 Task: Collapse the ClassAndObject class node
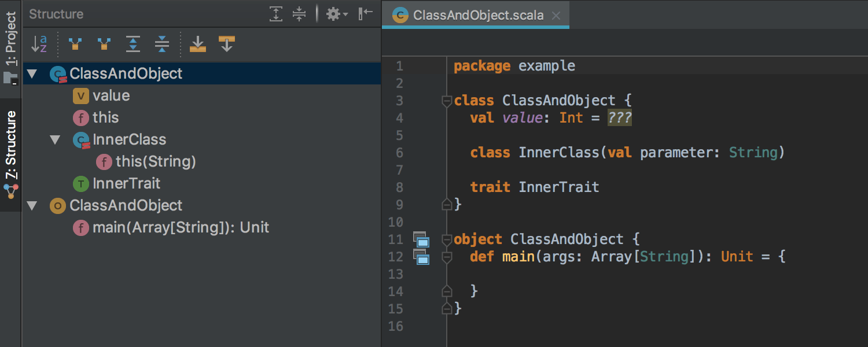point(32,73)
